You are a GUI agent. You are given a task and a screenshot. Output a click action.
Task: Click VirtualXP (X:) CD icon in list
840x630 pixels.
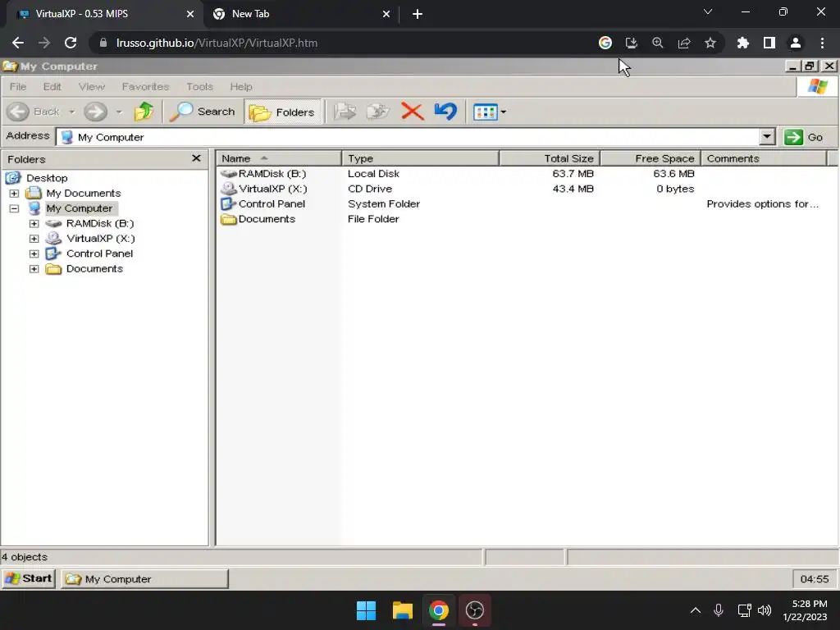pos(229,189)
